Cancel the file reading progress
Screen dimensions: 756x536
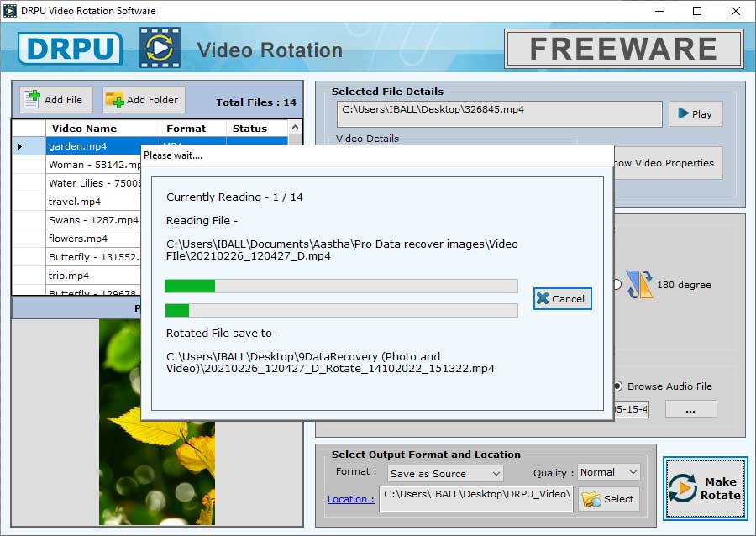pyautogui.click(x=562, y=299)
